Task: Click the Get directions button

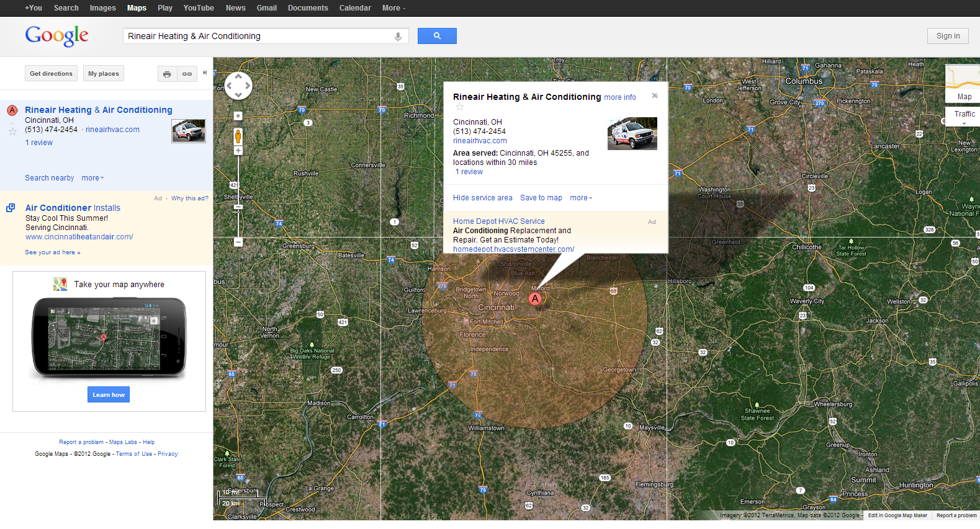Action: click(x=51, y=73)
